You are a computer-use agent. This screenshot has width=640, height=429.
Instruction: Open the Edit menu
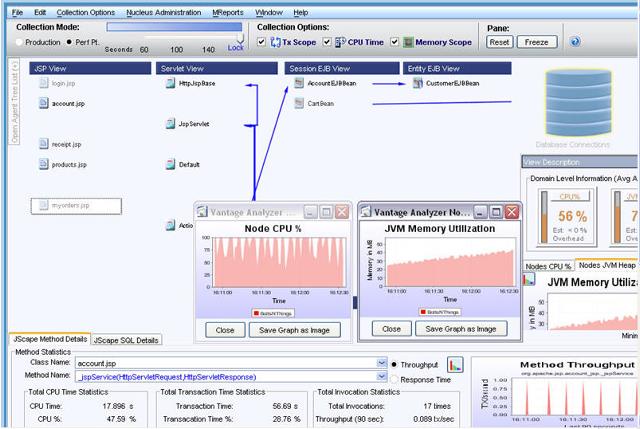click(x=40, y=13)
